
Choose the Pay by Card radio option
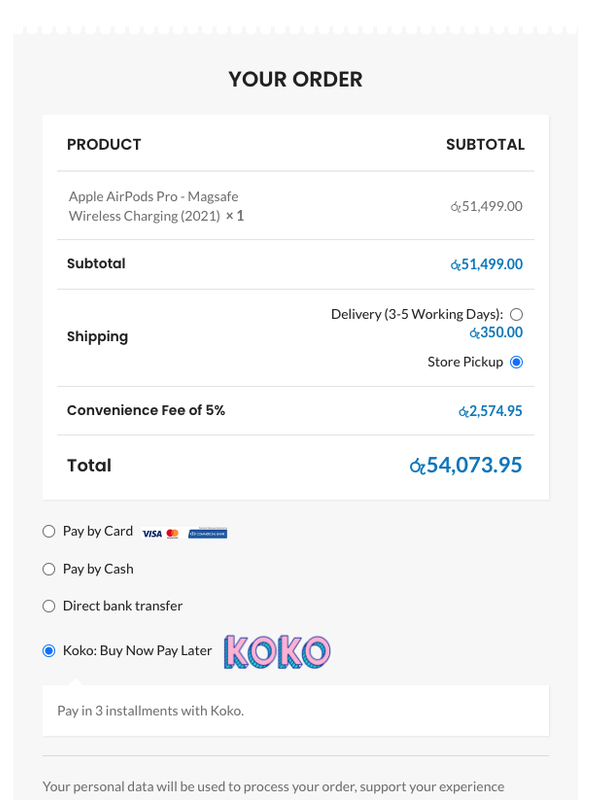tap(49, 532)
